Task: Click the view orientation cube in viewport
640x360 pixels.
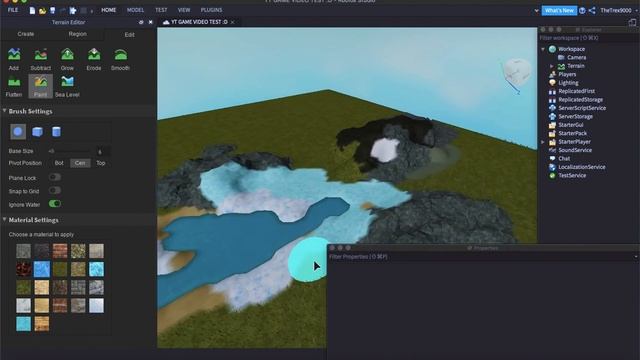Action: point(517,71)
